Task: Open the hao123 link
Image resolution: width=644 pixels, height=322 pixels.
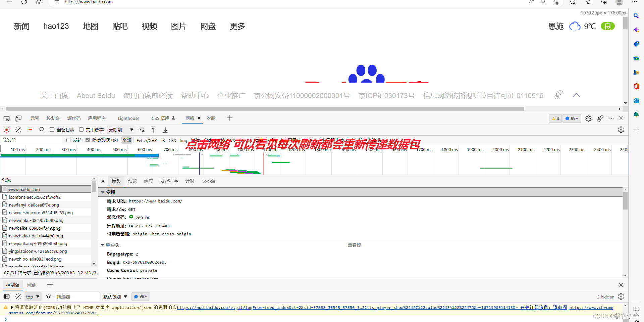Action: 56,26
